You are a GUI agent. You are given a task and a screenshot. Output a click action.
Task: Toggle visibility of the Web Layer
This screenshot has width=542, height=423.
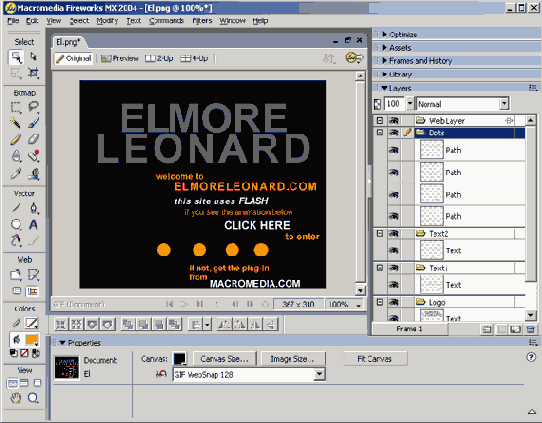coord(393,121)
